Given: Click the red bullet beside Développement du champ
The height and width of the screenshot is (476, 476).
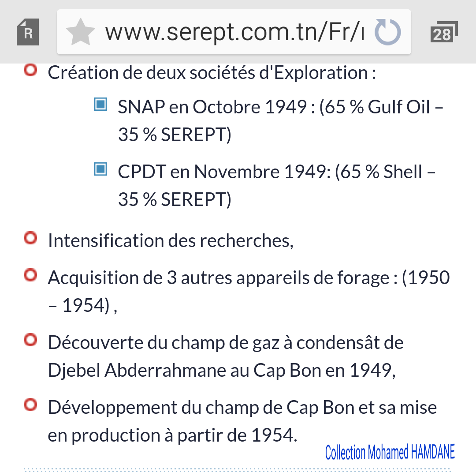Looking at the screenshot, I should (30, 405).
